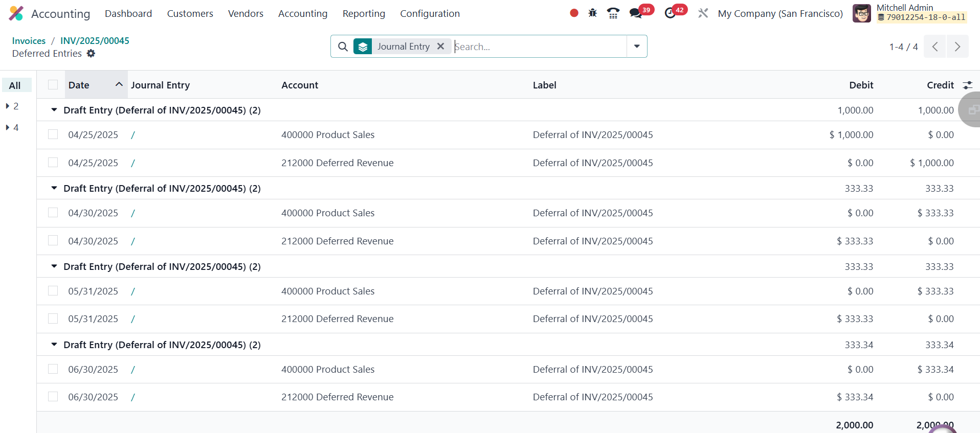The height and width of the screenshot is (433, 980).
Task: Go to the Invoices breadcrumb link
Action: 29,41
